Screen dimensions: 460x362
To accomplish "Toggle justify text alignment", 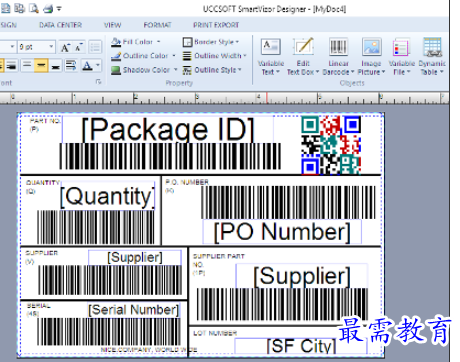I will tap(12, 65).
